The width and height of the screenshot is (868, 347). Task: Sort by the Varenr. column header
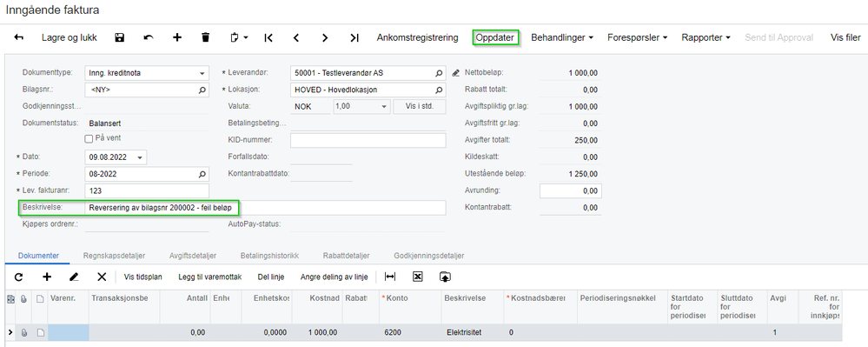68,306
